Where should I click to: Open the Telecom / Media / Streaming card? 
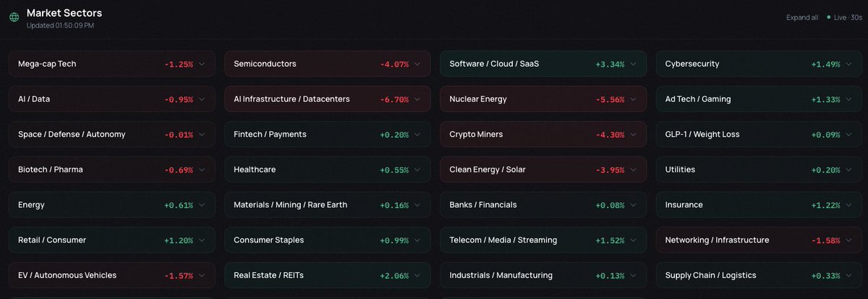tap(543, 240)
